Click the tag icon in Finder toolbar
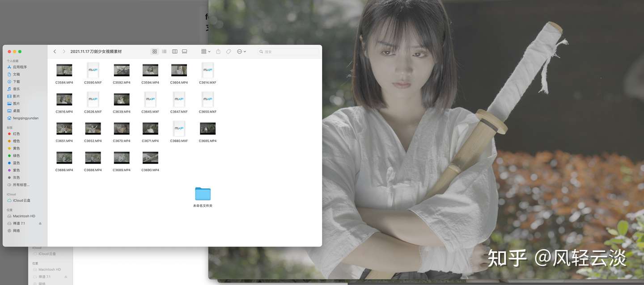The height and width of the screenshot is (285, 644). pyautogui.click(x=229, y=51)
